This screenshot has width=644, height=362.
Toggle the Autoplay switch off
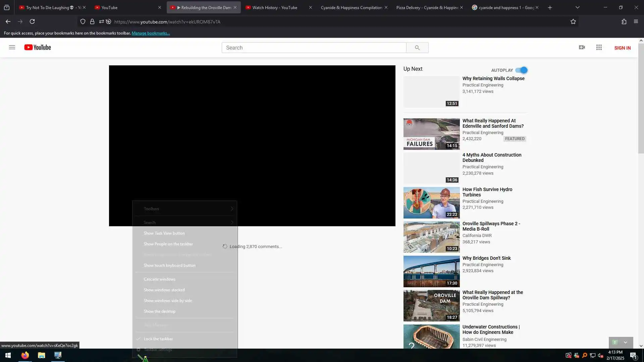[522, 70]
